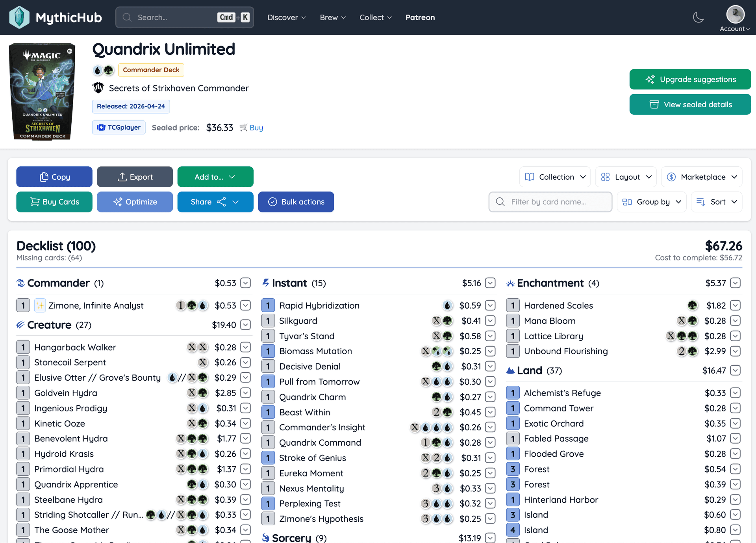The height and width of the screenshot is (543, 756).
Task: Click quantity badge for Hangarback Walker
Action: [23, 347]
